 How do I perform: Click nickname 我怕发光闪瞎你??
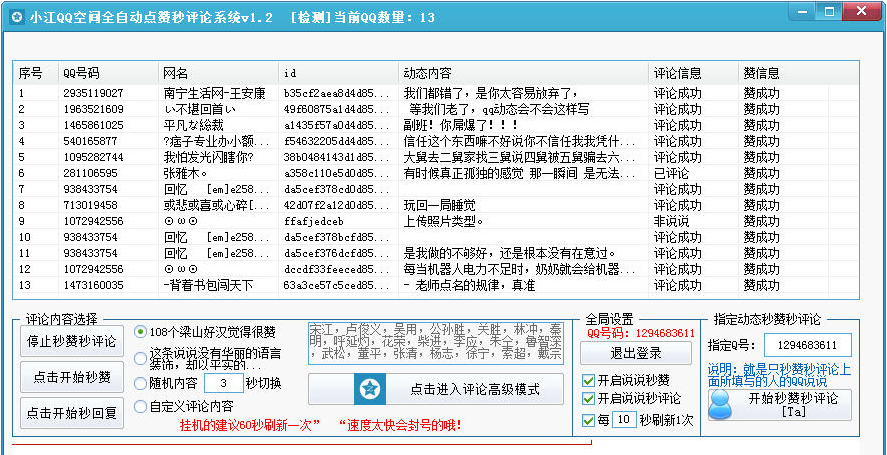[208, 157]
